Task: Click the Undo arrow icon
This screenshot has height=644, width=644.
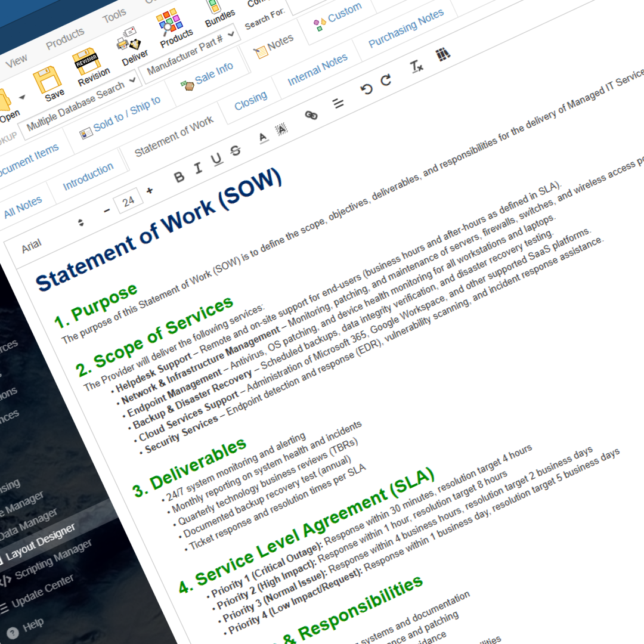Action: click(366, 89)
